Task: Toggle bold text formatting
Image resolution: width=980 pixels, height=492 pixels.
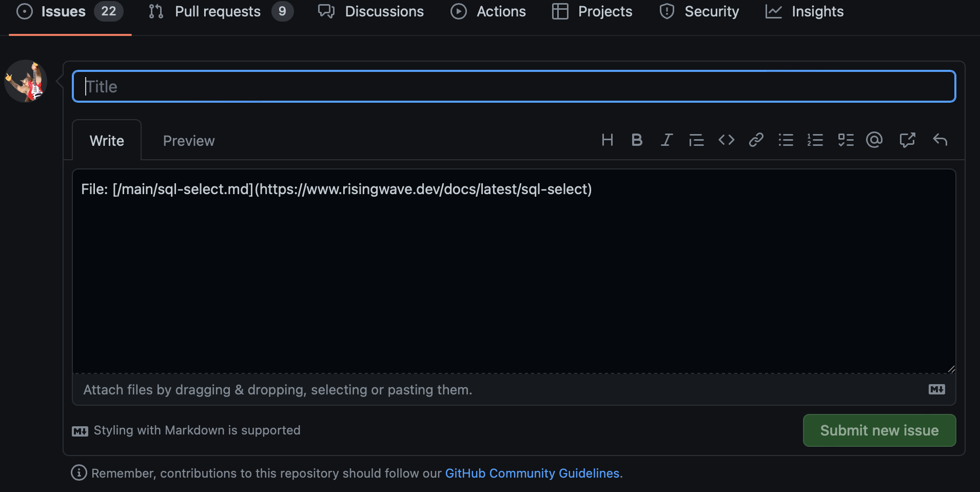Action: (x=637, y=140)
